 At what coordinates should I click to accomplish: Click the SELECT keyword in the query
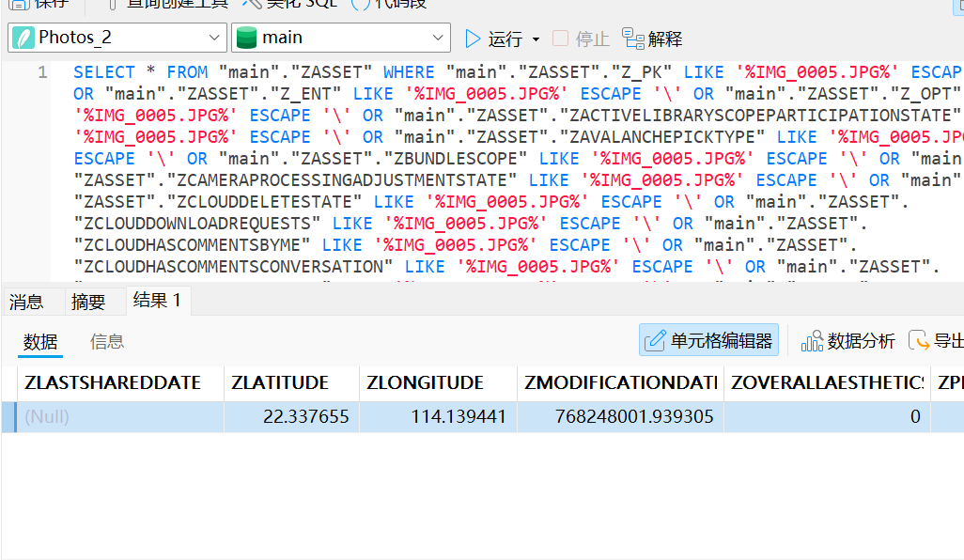coord(104,72)
